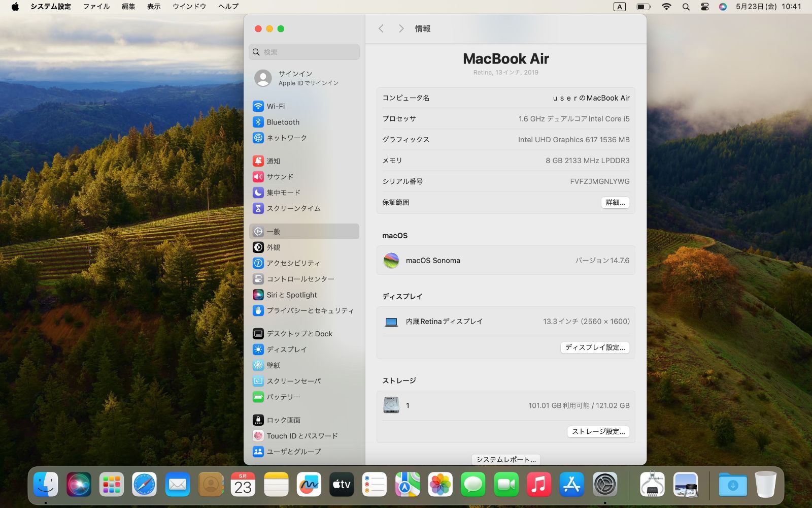This screenshot has width=812, height=508.
Task: Open ネットワーク settings in sidebar
Action: click(x=304, y=138)
